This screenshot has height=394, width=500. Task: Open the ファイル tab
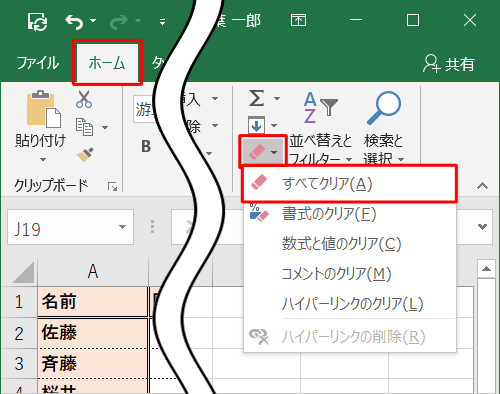click(x=38, y=63)
